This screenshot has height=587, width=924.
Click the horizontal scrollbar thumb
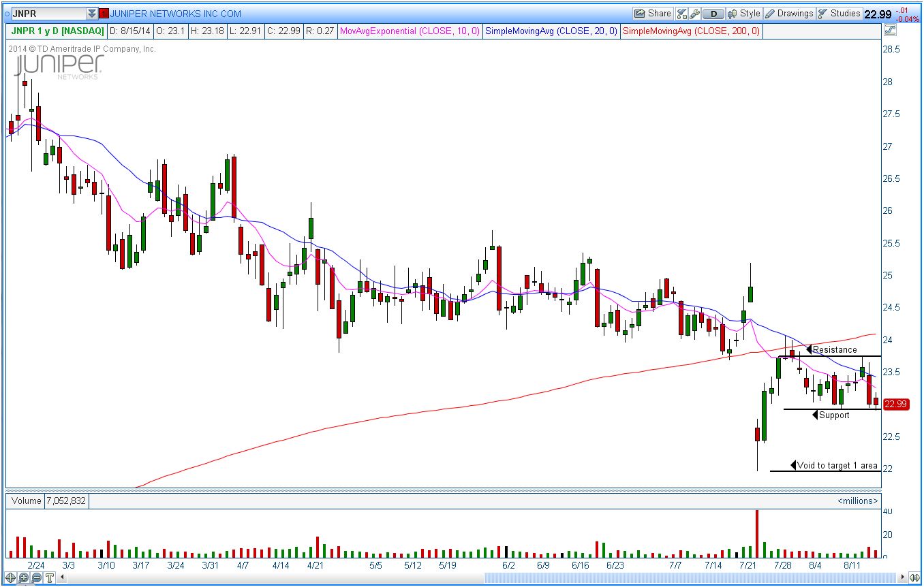(x=691, y=577)
